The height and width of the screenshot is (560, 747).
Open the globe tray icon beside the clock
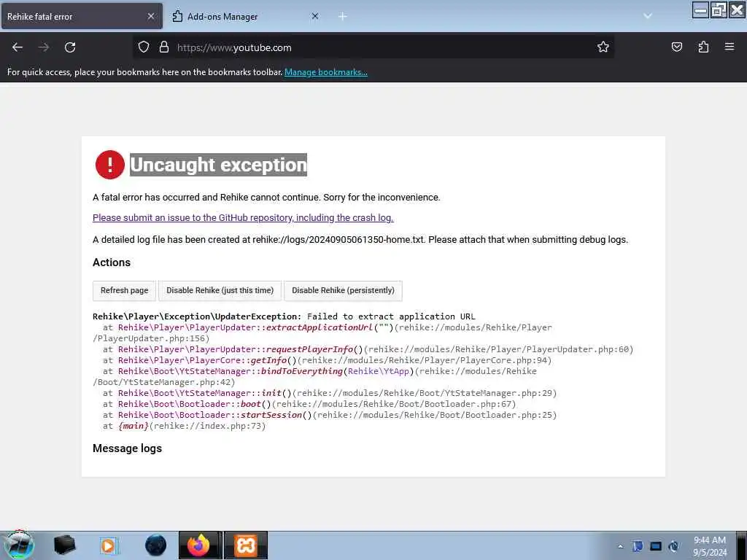673,546
